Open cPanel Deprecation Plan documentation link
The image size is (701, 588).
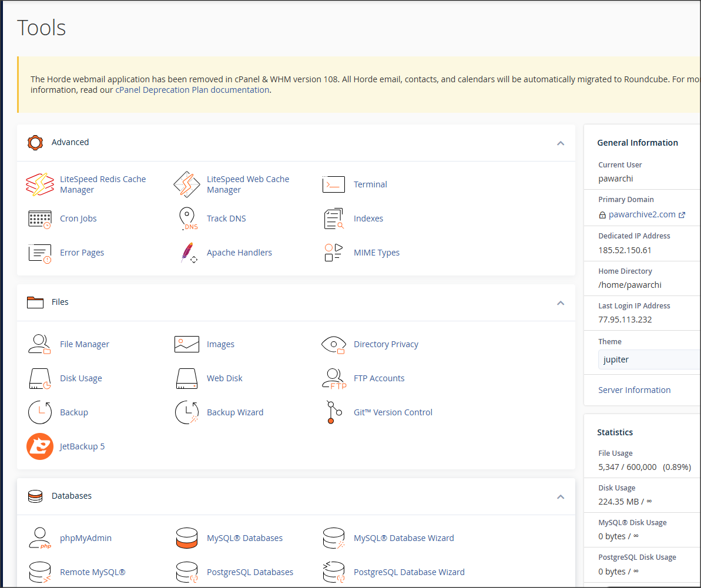(x=192, y=90)
